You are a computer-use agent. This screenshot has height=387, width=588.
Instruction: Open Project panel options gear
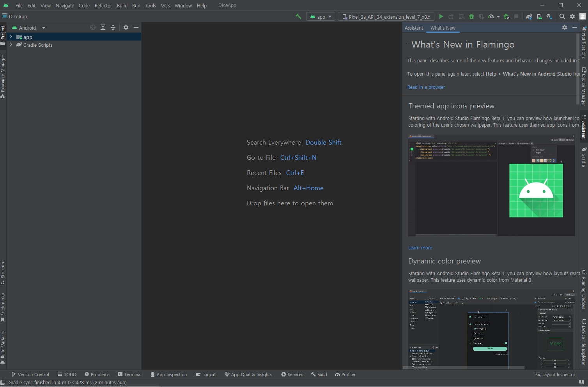pyautogui.click(x=126, y=27)
